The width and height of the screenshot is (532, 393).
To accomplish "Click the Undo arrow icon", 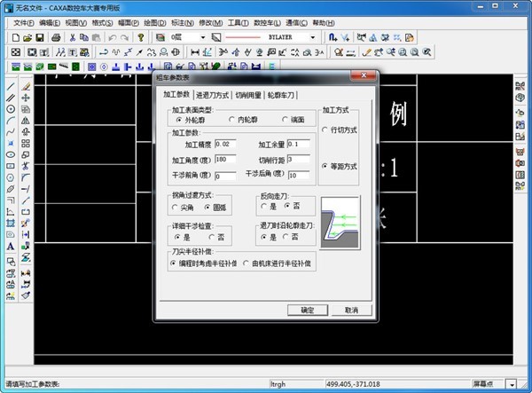I will (x=111, y=38).
